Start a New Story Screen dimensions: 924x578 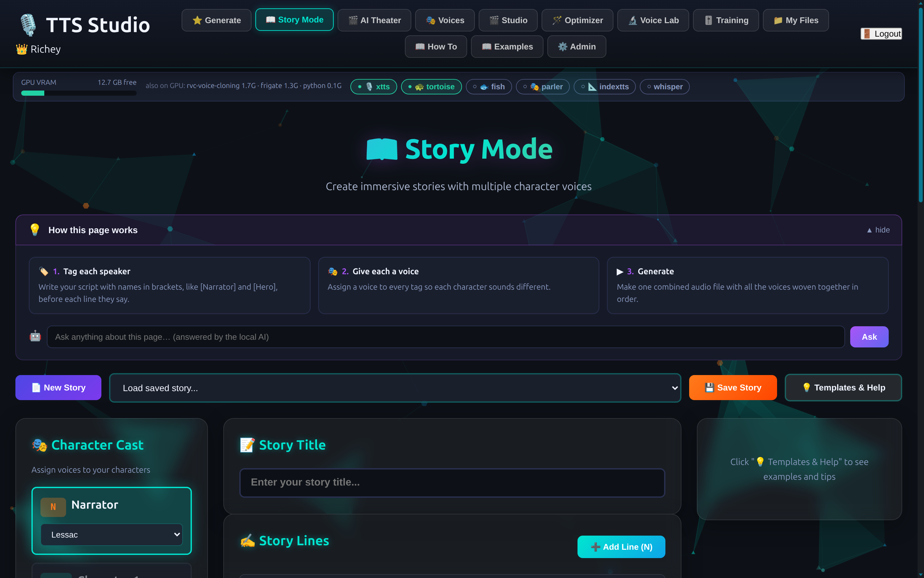(x=58, y=388)
